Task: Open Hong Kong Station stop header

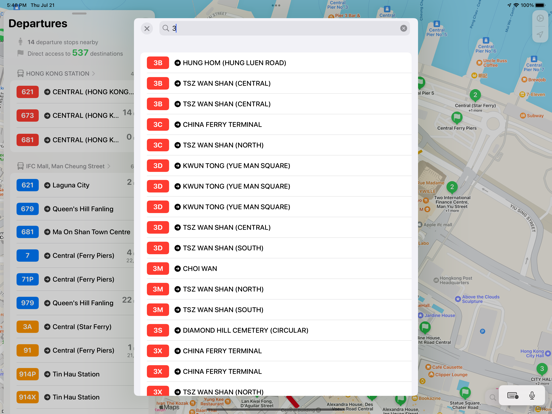Action: [56, 74]
